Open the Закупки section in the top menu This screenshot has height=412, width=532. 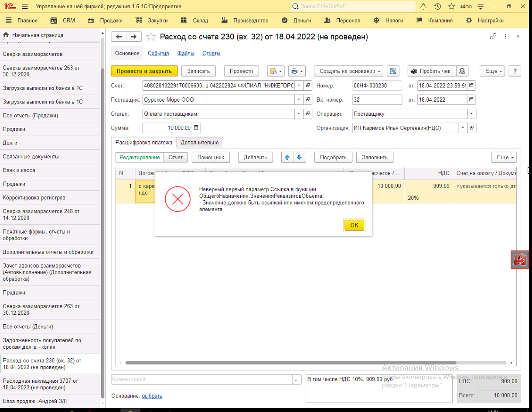tap(152, 21)
